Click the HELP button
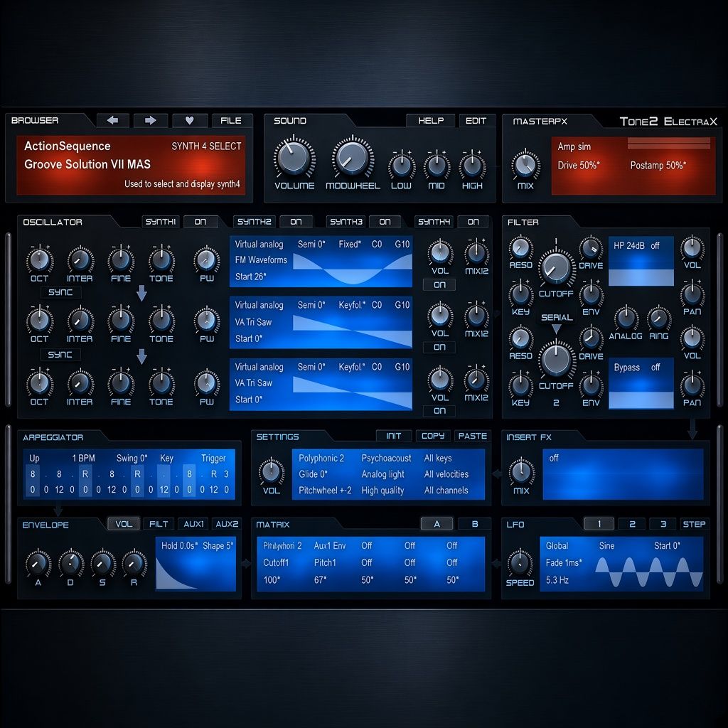Viewport: 728px width, 728px height. [430, 121]
